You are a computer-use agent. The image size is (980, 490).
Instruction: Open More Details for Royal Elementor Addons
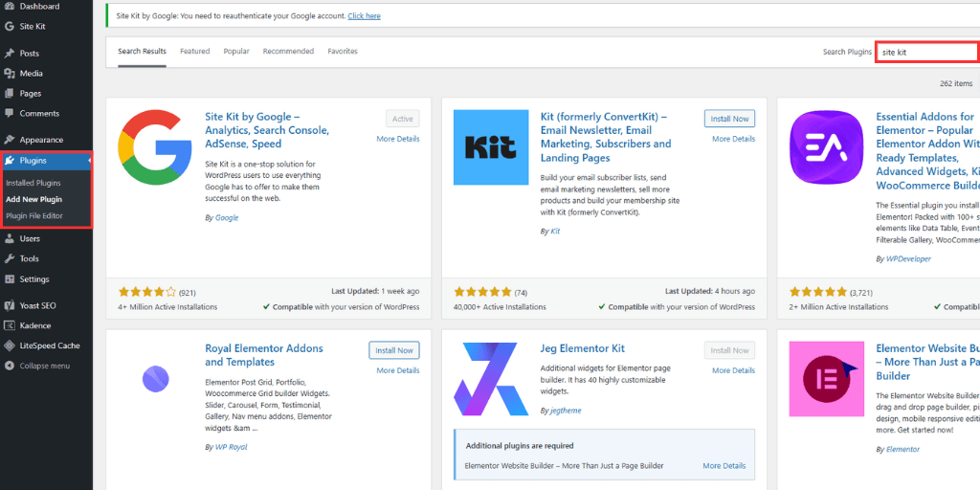(398, 370)
